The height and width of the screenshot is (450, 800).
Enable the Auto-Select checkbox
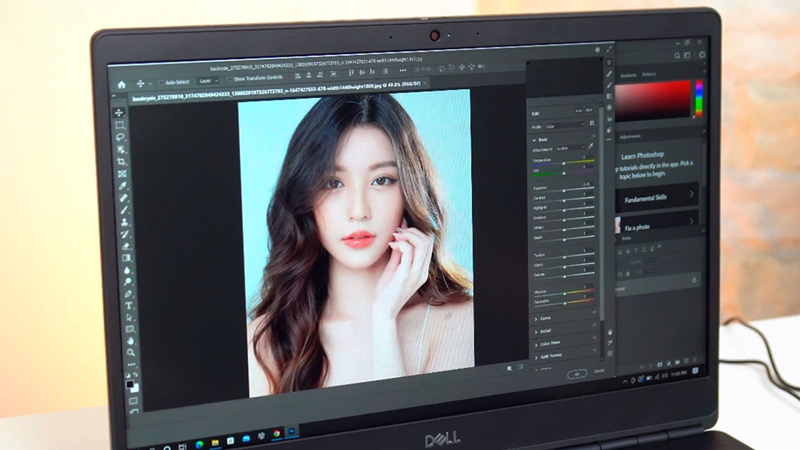coord(162,82)
